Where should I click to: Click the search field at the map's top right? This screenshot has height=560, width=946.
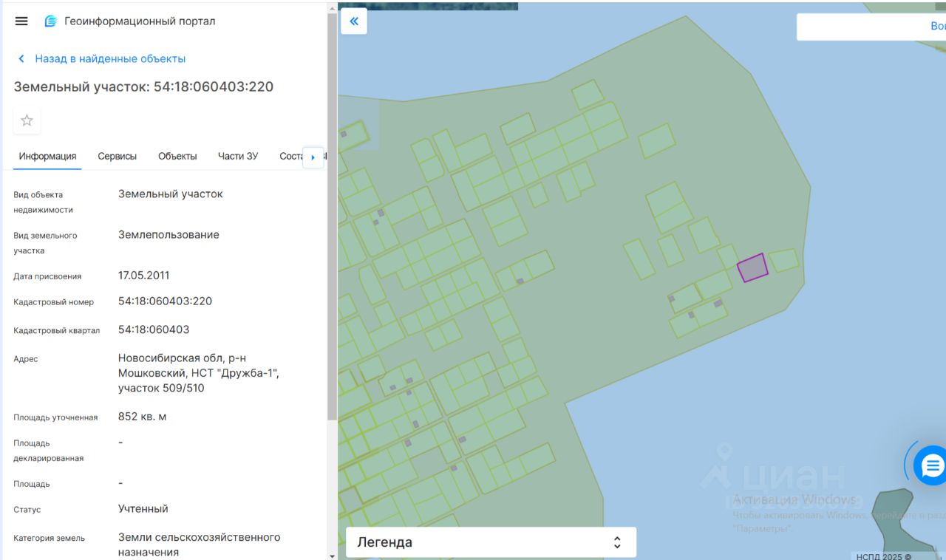[x=871, y=27]
